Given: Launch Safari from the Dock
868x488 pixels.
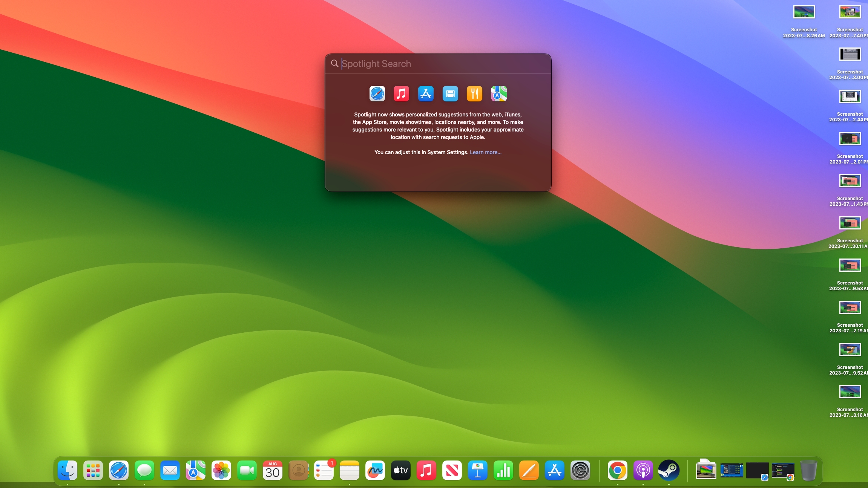Looking at the screenshot, I should (119, 470).
